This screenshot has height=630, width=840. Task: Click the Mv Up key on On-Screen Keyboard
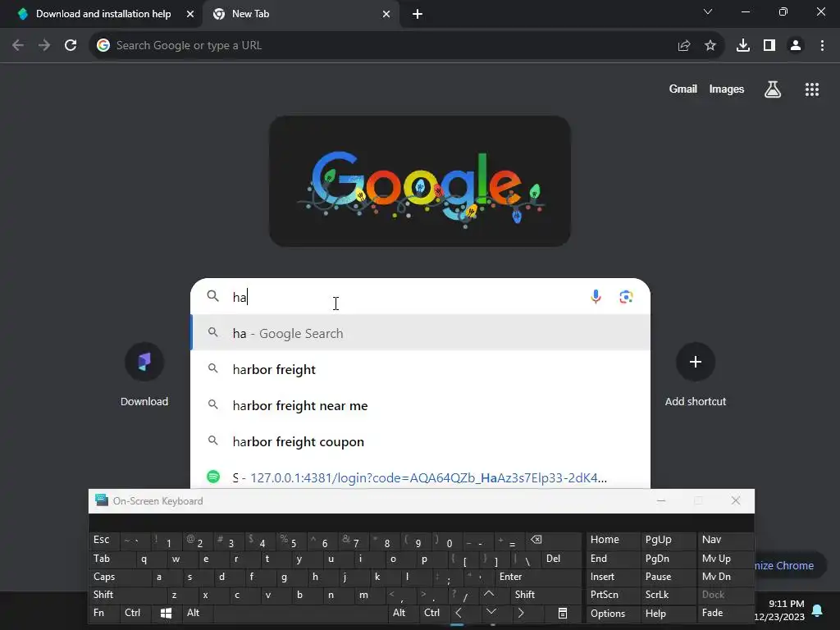[725, 559]
